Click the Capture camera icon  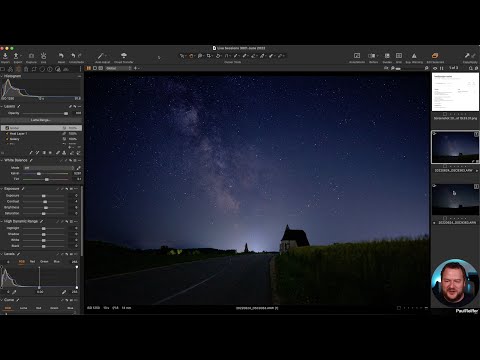[x=31, y=56]
